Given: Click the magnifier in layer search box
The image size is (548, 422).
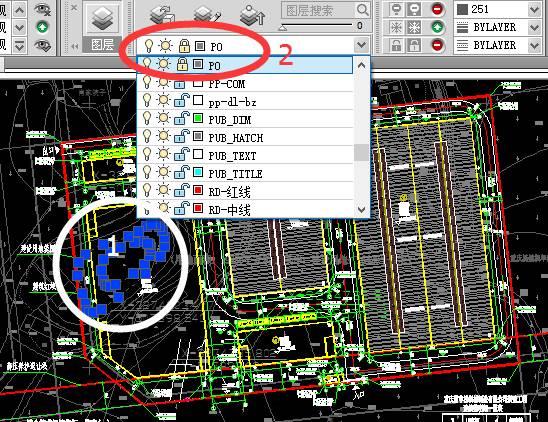Looking at the screenshot, I should click(x=363, y=10).
